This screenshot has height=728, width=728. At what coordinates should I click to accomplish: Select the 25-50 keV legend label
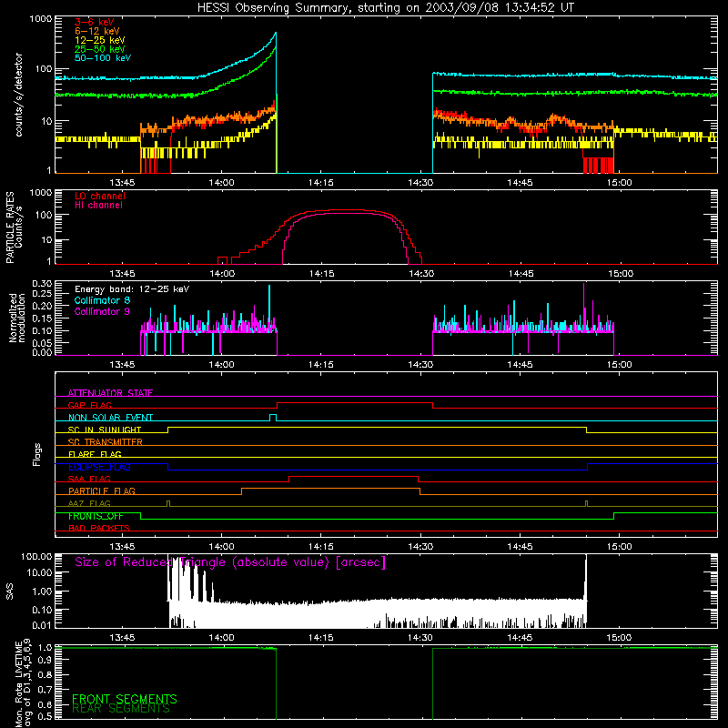point(100,49)
